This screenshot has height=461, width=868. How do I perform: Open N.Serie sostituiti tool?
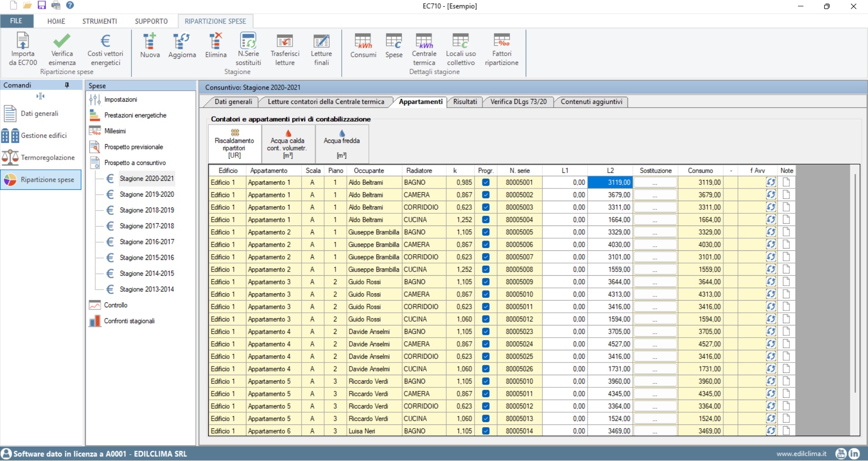pyautogui.click(x=248, y=49)
